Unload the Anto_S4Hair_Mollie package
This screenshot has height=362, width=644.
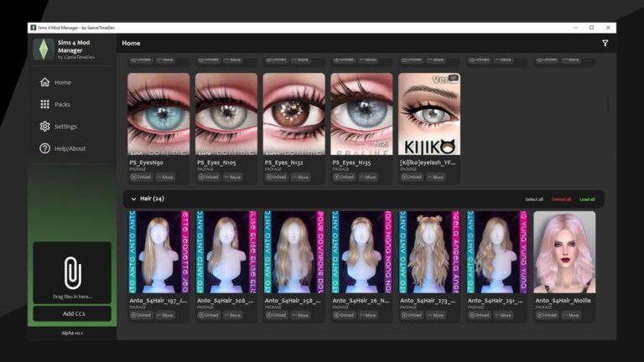546,315
